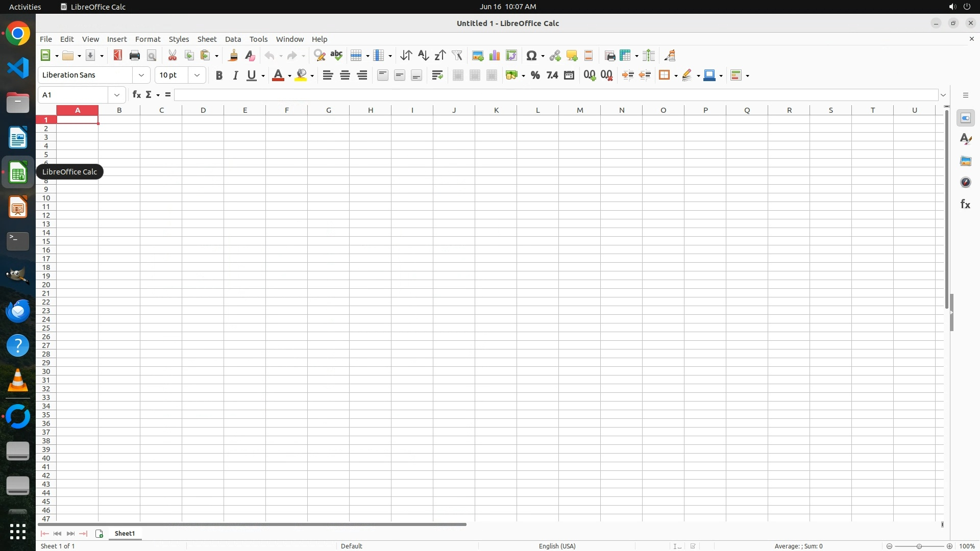Click the Clone Formatting paintbrush

(x=233, y=56)
